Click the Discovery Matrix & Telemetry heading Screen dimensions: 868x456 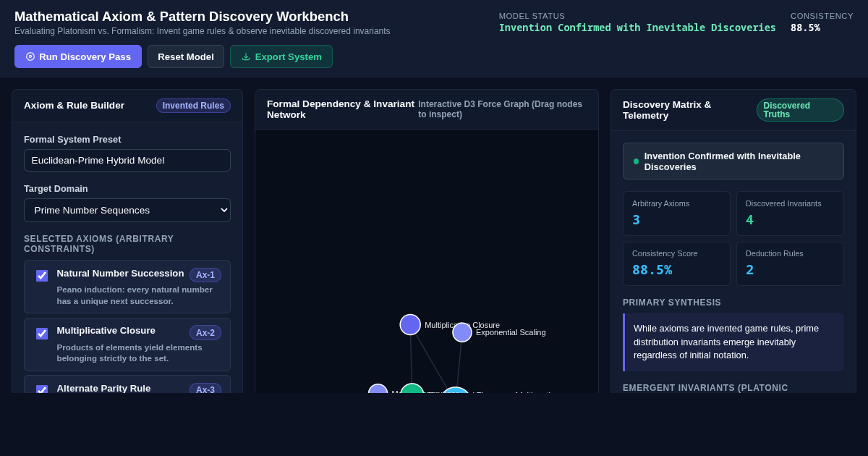click(667, 110)
